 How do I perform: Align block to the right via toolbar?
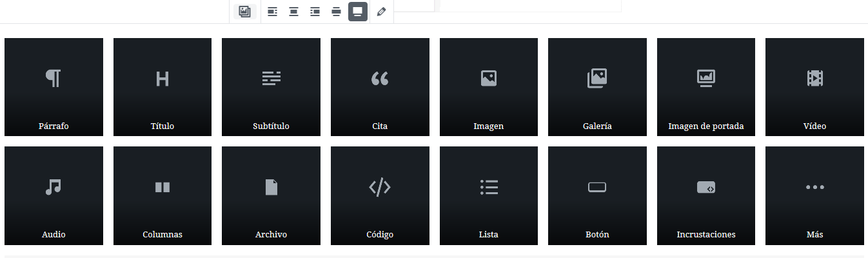click(x=315, y=12)
